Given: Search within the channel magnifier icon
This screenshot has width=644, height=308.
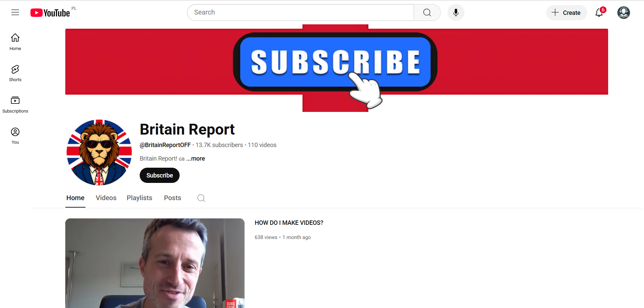Looking at the screenshot, I should 201,198.
